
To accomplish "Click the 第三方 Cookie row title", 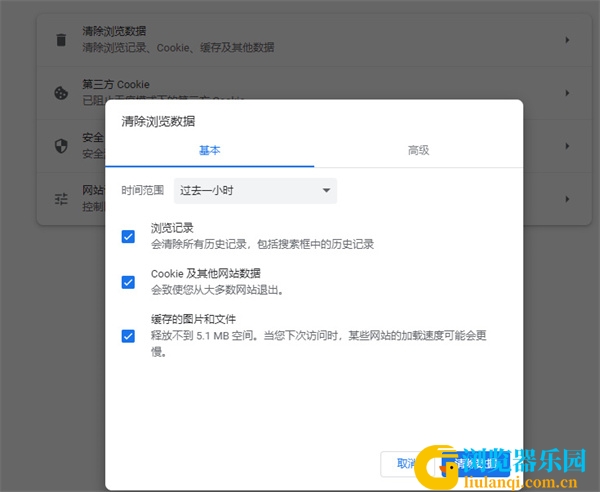I will coord(116,84).
